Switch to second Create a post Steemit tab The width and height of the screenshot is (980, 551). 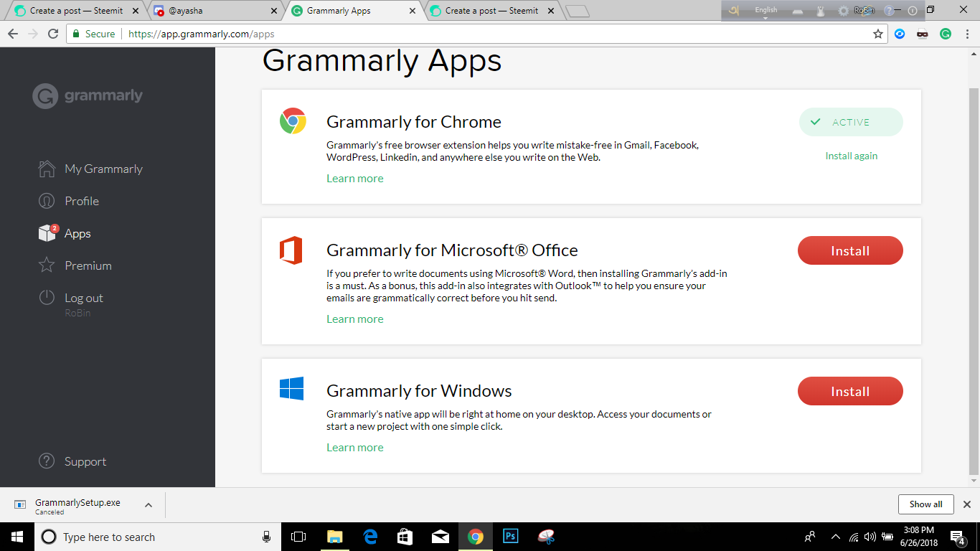coord(491,11)
